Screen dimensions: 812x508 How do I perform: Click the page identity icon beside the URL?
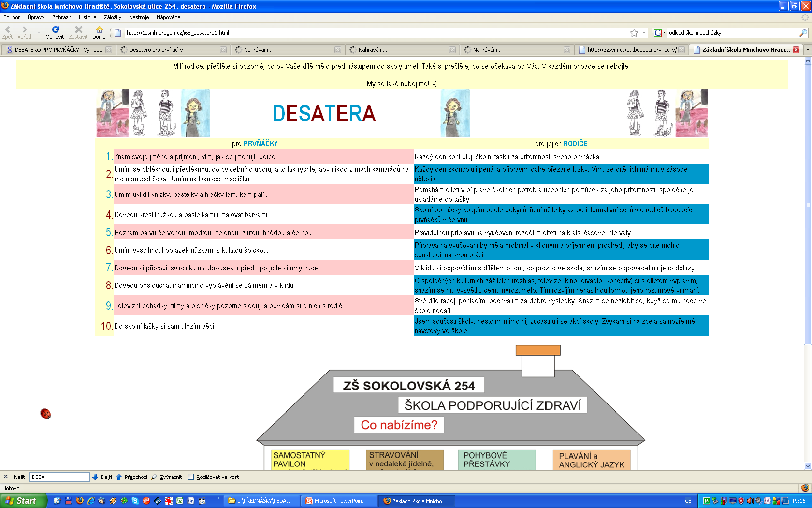(x=117, y=33)
